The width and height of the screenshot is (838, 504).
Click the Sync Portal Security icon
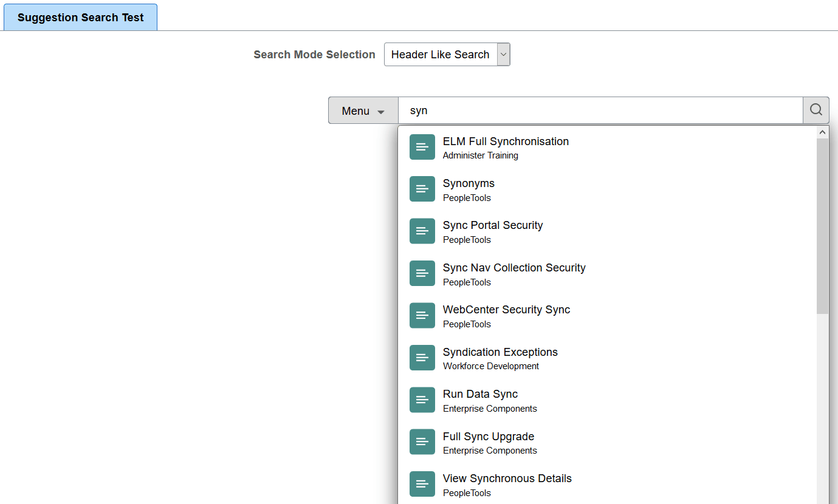coord(422,231)
